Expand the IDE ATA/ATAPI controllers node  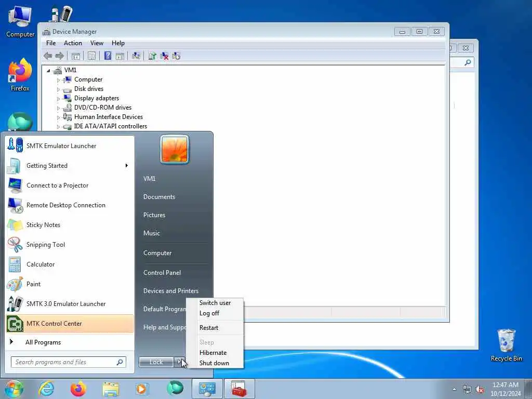pos(58,127)
